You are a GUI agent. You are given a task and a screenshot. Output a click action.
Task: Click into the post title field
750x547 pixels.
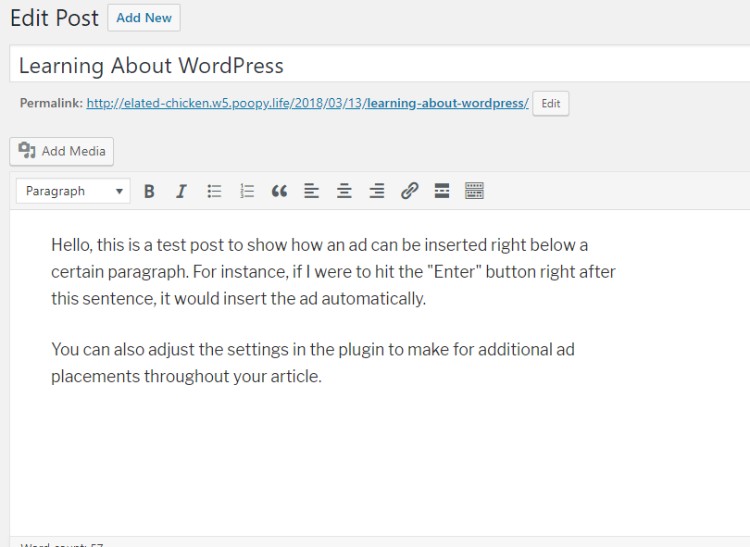click(379, 65)
